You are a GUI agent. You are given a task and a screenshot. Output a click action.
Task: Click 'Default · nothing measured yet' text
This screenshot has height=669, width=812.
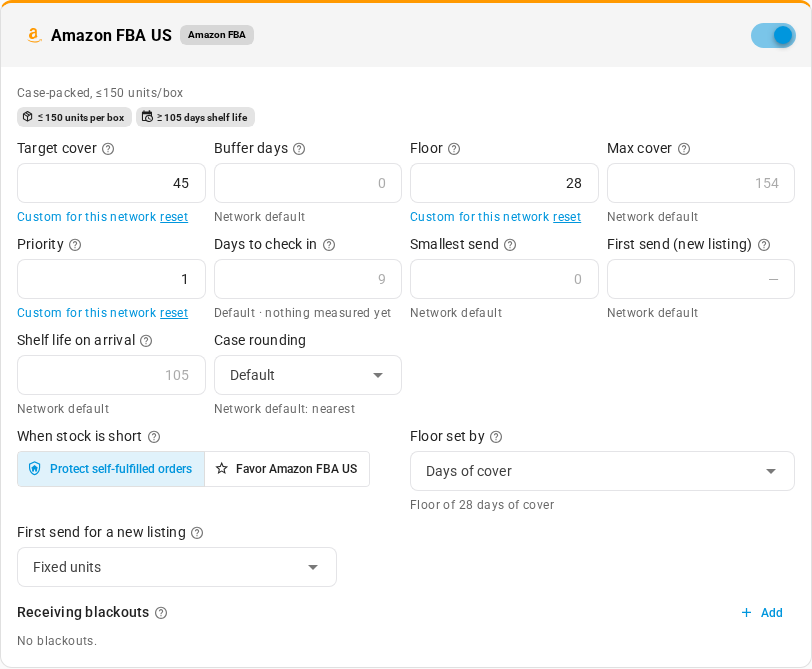(302, 313)
